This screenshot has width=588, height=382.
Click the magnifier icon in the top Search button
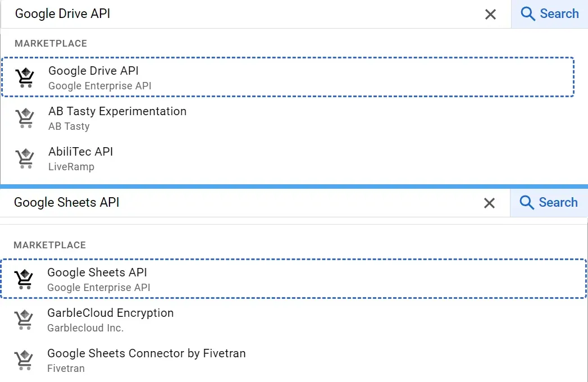527,13
